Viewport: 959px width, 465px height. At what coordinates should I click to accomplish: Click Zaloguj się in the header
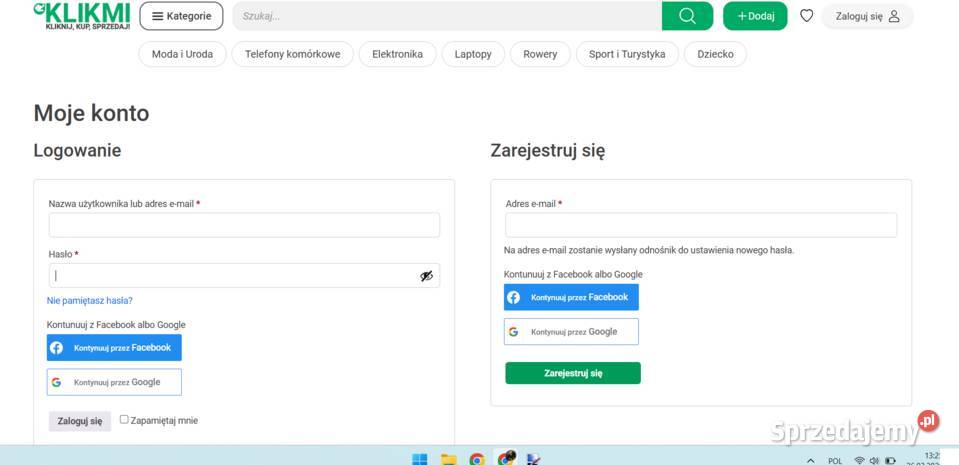coord(867,17)
